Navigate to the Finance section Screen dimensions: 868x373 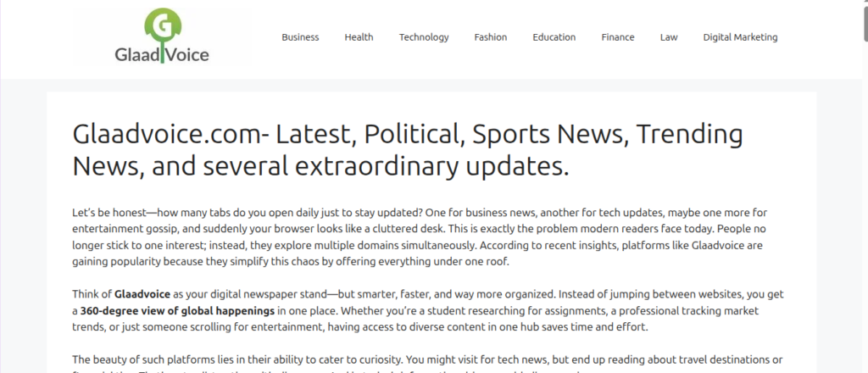(618, 37)
